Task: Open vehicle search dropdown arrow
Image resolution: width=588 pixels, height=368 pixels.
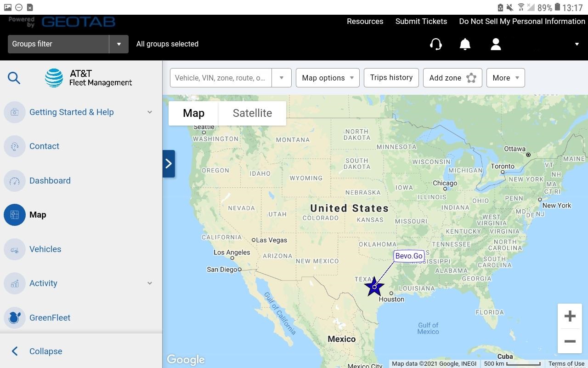Action: 282,78
